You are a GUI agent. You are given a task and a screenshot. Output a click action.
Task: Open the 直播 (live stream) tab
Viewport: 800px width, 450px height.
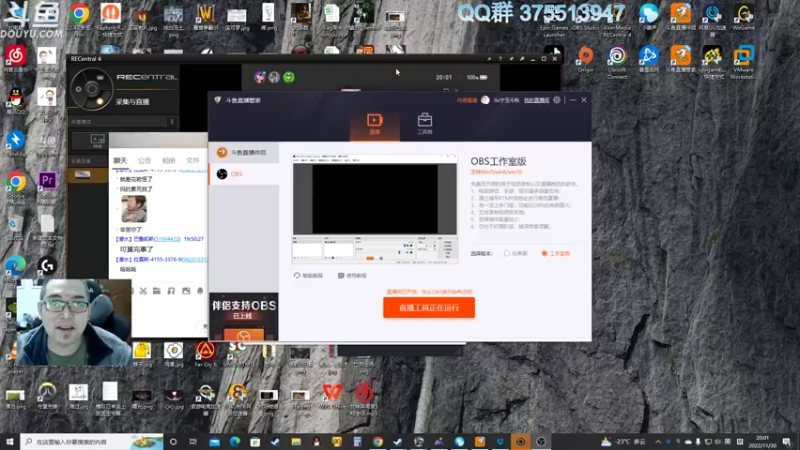[x=374, y=124]
